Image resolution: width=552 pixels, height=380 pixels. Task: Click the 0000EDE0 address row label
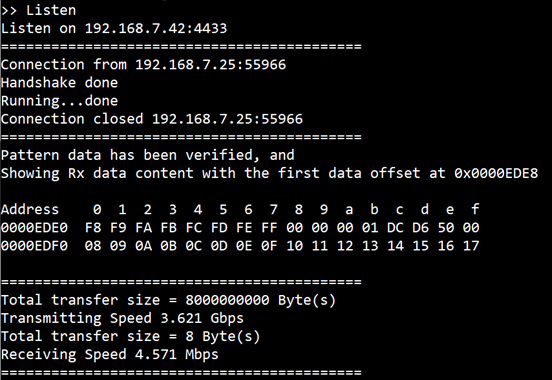(x=34, y=228)
